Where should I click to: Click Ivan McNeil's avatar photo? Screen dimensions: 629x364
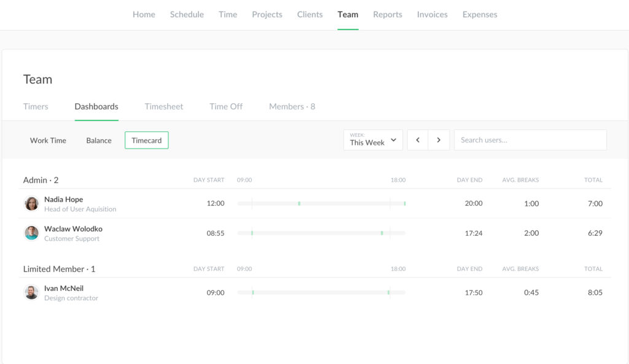31,293
